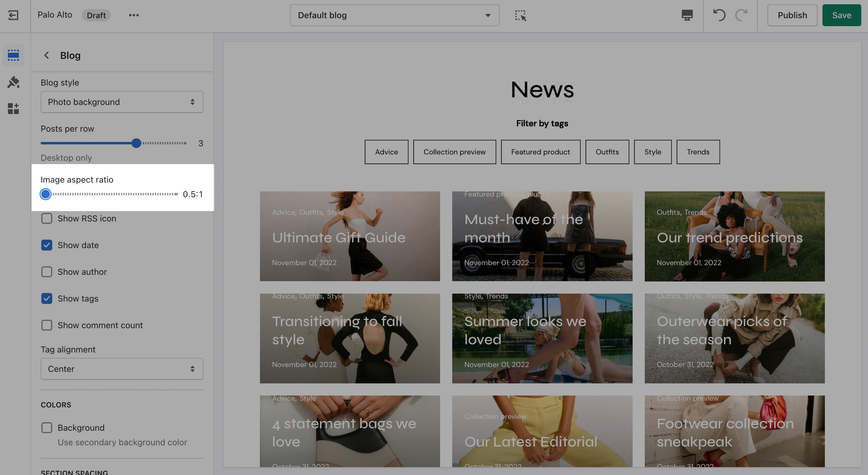Filter posts by the Outfits tag
The height and width of the screenshot is (475, 868).
(607, 152)
